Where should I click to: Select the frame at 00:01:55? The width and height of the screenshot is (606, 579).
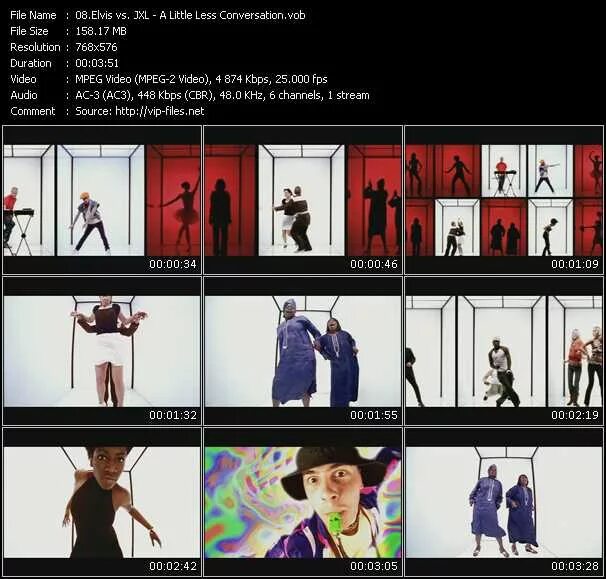coord(303,351)
